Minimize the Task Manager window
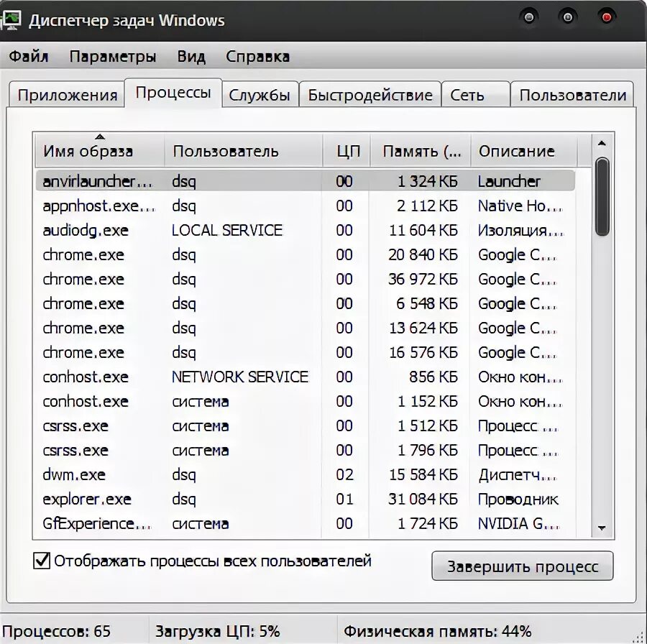Image resolution: width=647 pixels, height=644 pixels. 529,17
